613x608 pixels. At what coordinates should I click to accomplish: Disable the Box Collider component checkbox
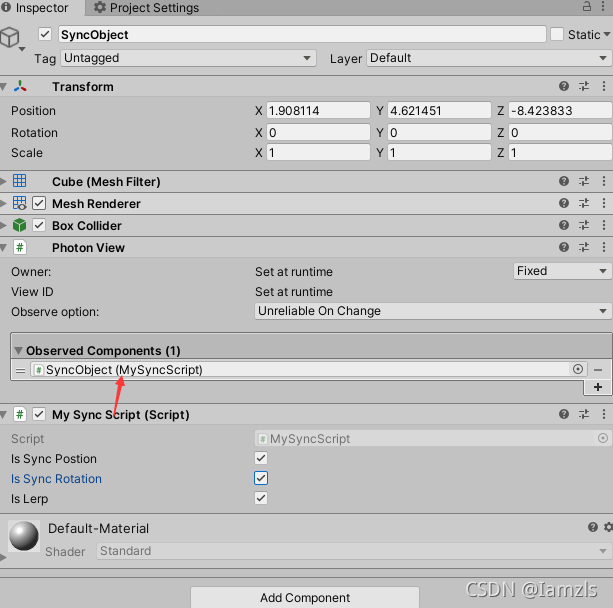[39, 225]
